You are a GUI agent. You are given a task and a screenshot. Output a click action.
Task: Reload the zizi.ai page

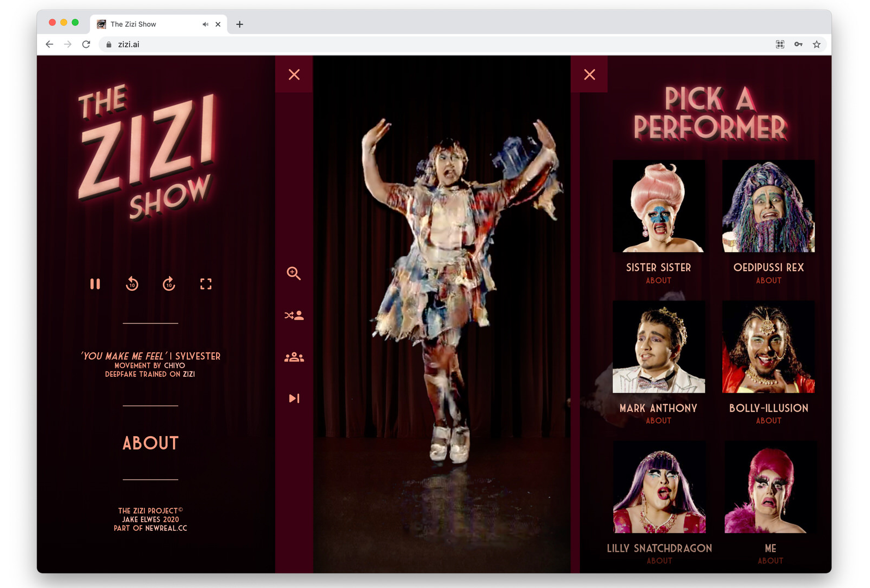click(86, 44)
